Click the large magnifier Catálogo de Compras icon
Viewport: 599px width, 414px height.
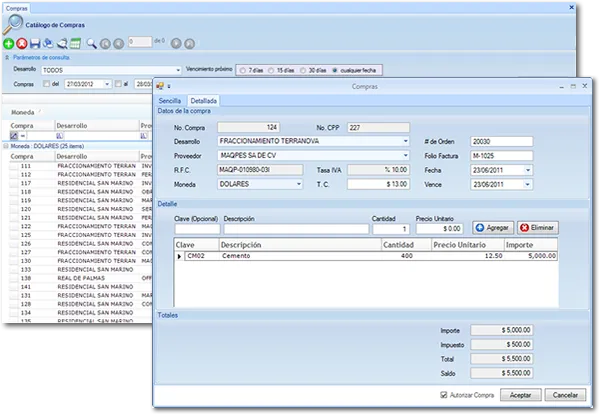[x=13, y=24]
